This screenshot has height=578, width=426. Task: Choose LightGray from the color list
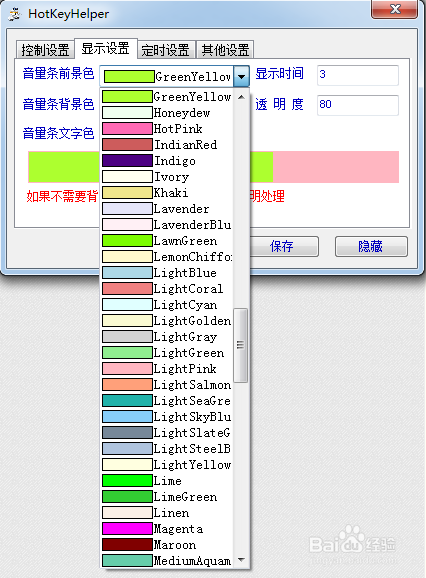coord(167,337)
